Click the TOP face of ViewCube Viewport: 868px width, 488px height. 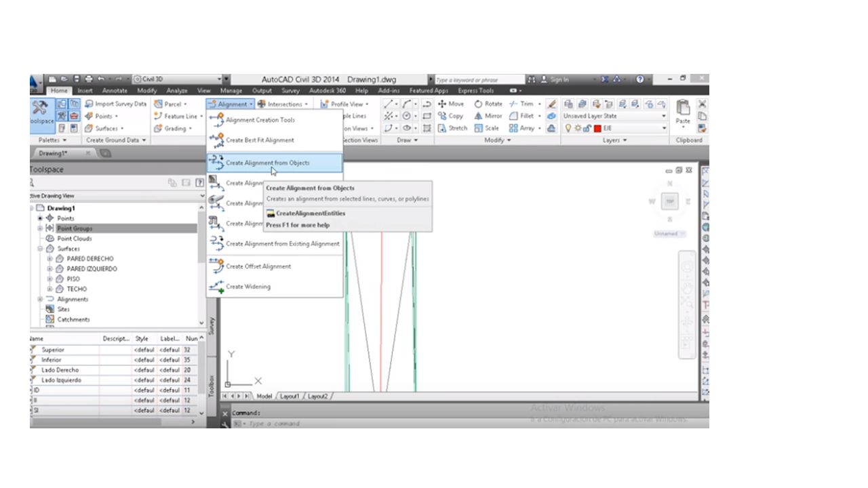click(670, 201)
